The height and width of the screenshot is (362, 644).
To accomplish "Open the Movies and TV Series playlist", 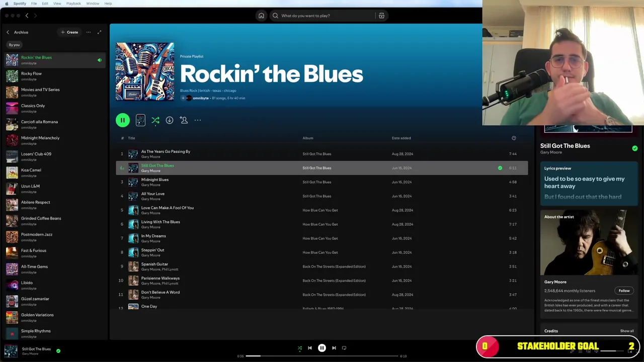I will pos(55,92).
